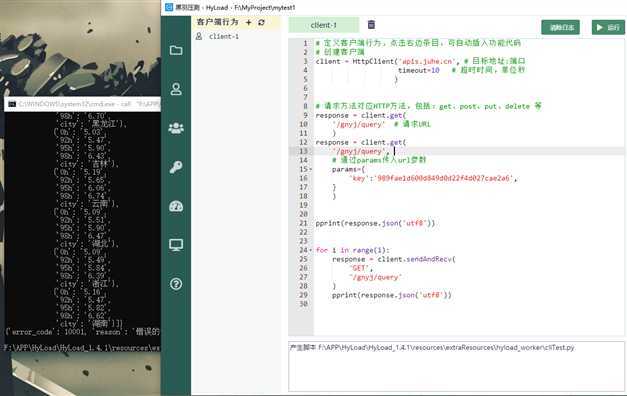Screen dimensions: 627x396
Task: Delete client-1 with the trash icon
Action: tap(371, 25)
